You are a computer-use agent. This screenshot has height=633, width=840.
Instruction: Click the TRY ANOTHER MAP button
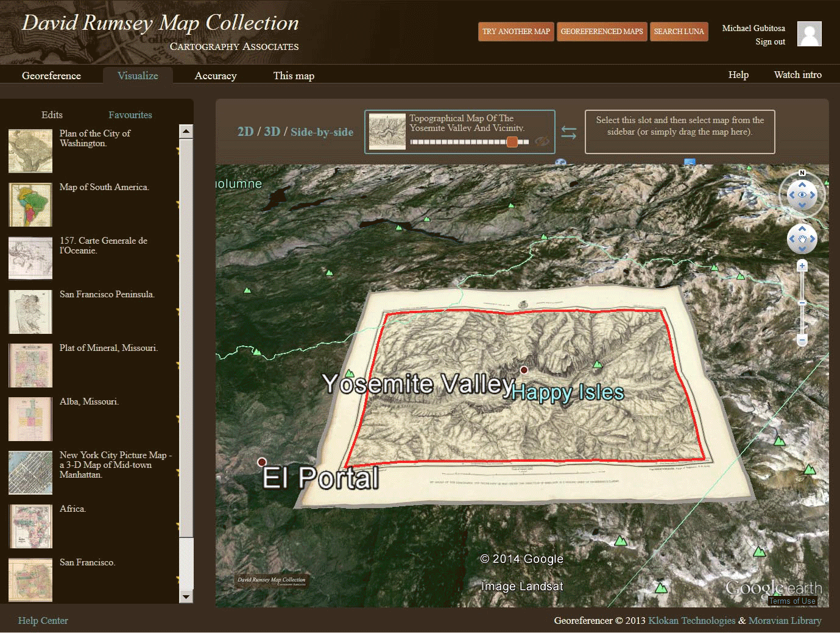click(x=516, y=31)
